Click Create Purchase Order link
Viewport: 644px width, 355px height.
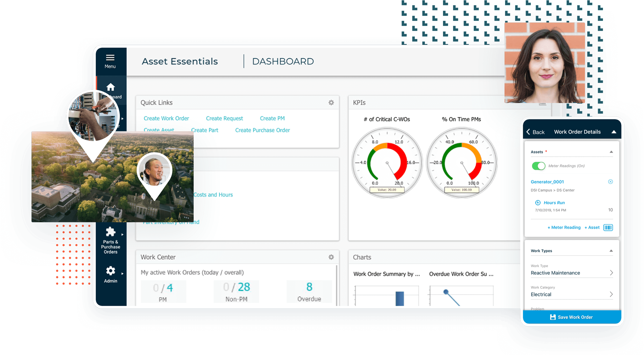coord(263,130)
